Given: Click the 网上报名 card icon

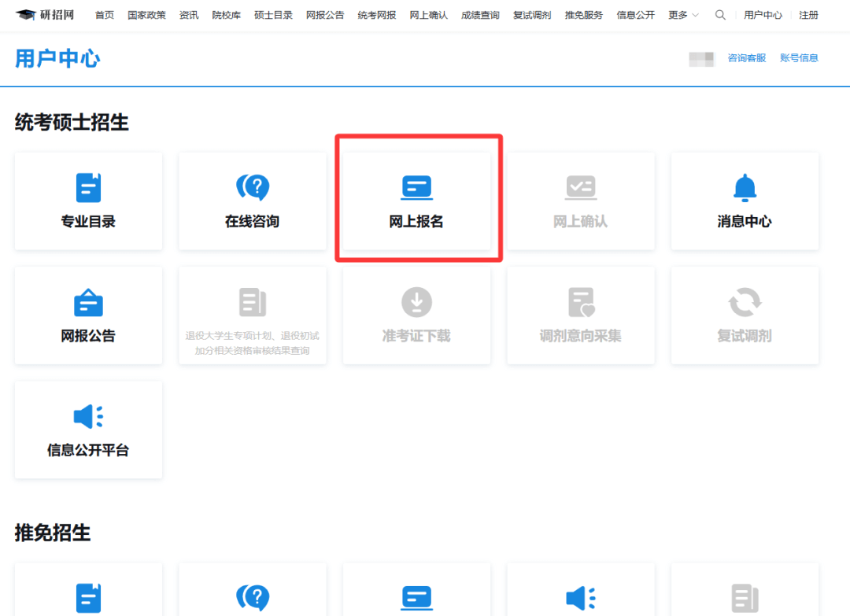Looking at the screenshot, I should 416,187.
